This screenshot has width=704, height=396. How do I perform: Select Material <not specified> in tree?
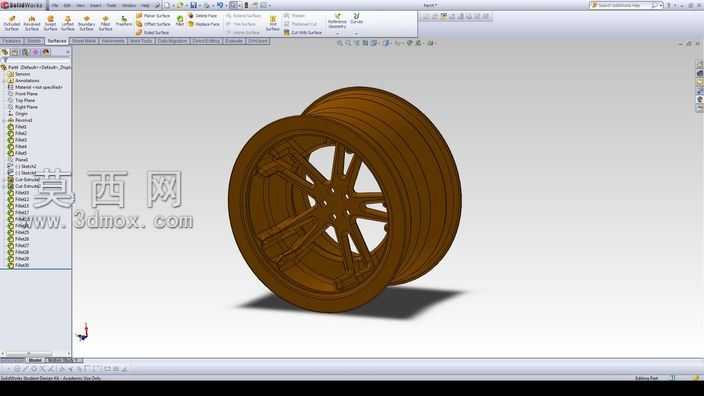39,87
